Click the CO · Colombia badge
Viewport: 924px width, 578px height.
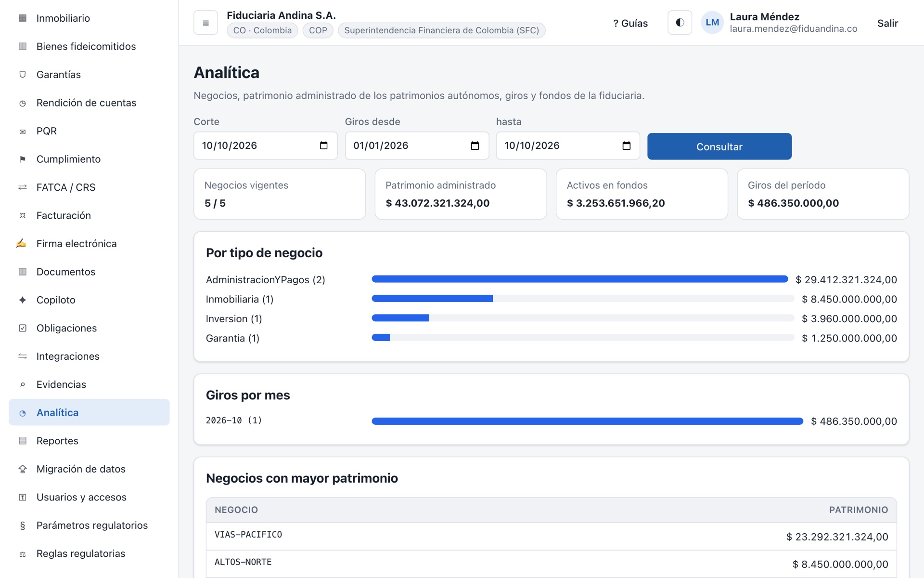click(x=262, y=30)
